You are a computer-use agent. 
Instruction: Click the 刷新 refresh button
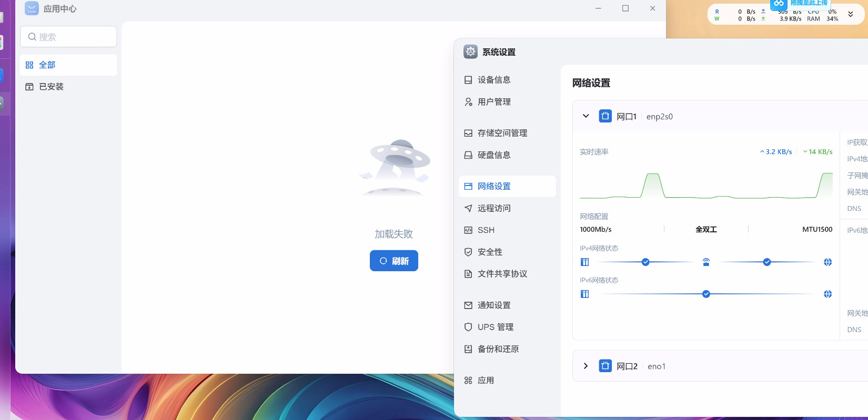pos(393,261)
